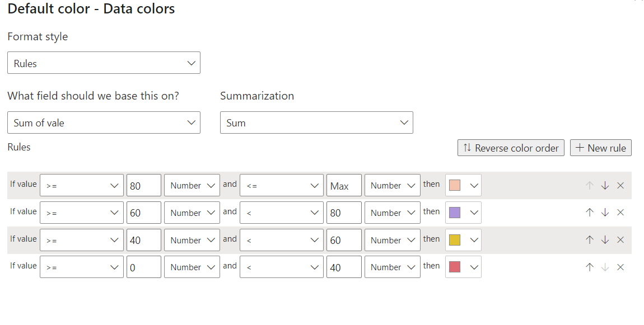644x325 pixels.
Task: Open the < operator dropdown before the 80 upper bound
Action: tap(282, 213)
